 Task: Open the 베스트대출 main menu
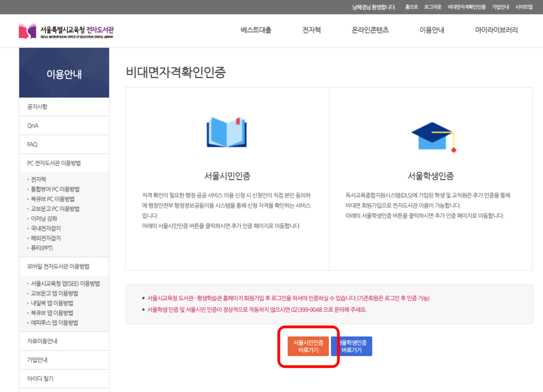click(256, 30)
